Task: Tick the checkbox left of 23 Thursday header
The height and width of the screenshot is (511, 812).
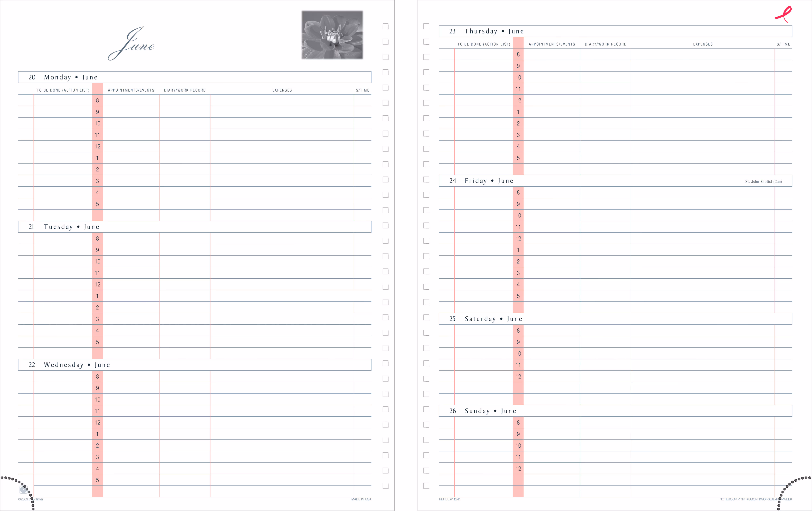Action: (426, 26)
